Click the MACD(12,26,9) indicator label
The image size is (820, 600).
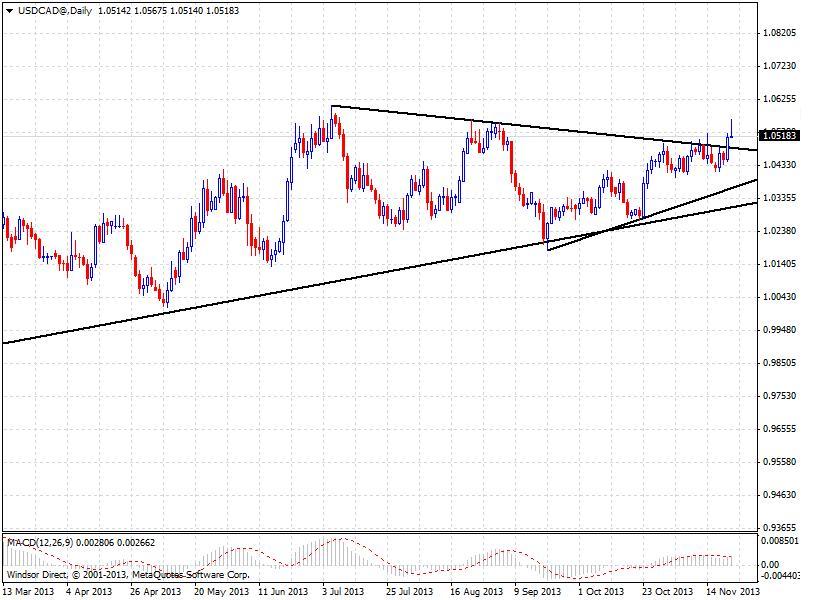(x=40, y=542)
